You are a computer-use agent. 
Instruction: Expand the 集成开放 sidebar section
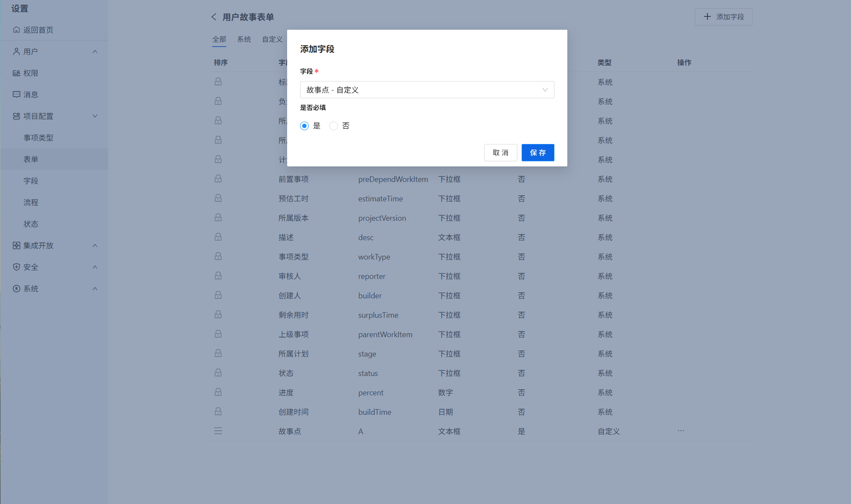(x=95, y=245)
